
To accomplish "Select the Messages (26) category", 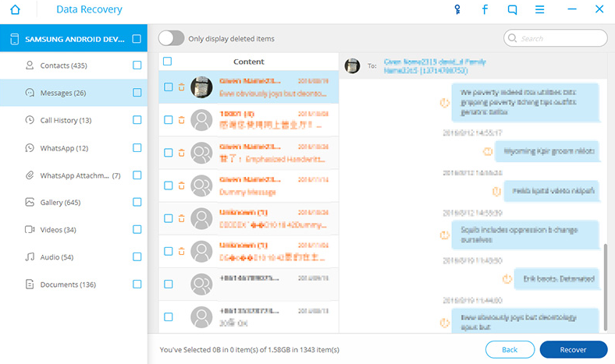I will click(73, 93).
